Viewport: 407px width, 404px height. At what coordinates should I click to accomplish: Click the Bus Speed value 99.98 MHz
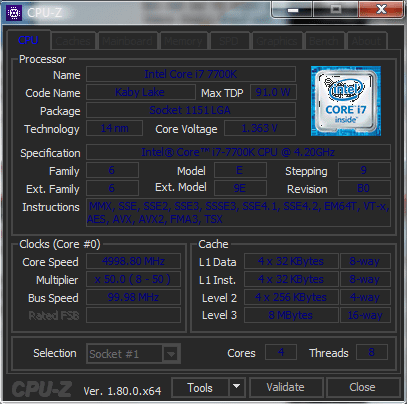tap(133, 297)
